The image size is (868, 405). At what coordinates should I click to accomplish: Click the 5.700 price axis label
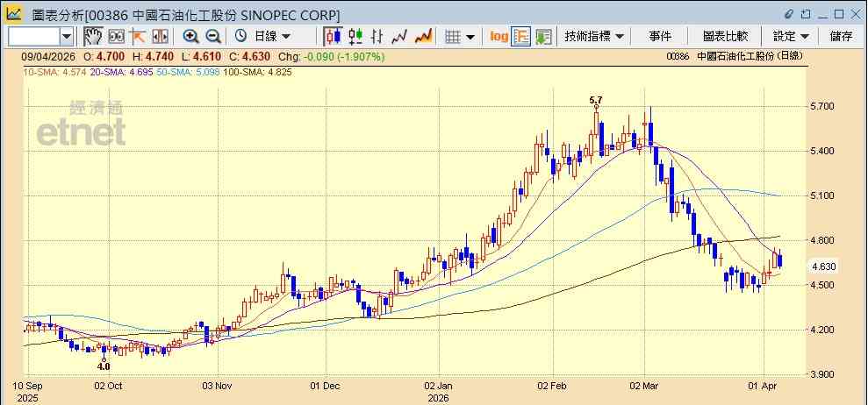pyautogui.click(x=823, y=106)
